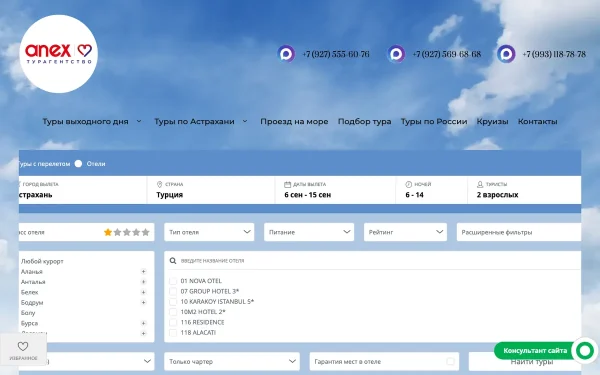Call phone number +7 (927) 555-60-76
This screenshot has width=600, height=375.
(336, 54)
